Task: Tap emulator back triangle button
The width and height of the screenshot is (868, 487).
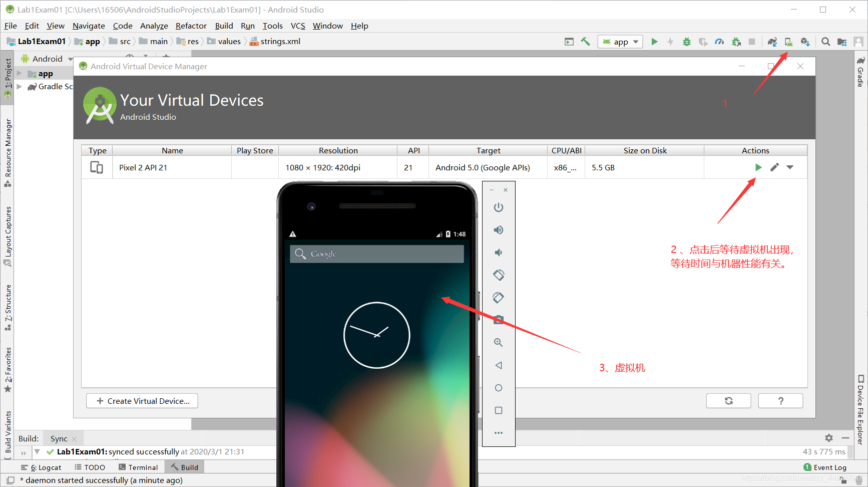Action: pos(499,365)
